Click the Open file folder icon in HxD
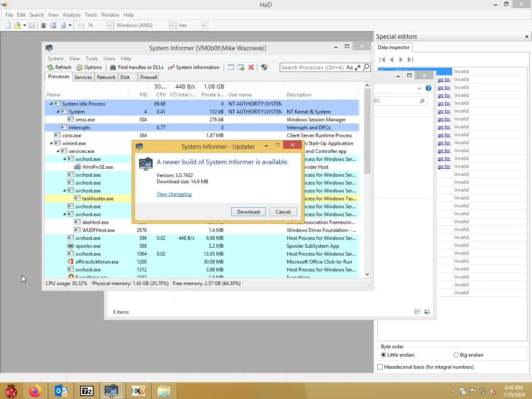 click(x=17, y=25)
